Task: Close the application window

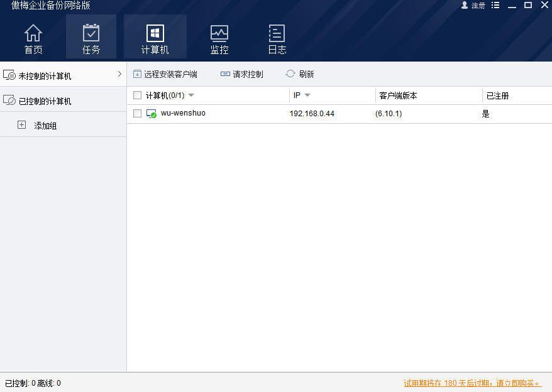Action: pos(544,5)
